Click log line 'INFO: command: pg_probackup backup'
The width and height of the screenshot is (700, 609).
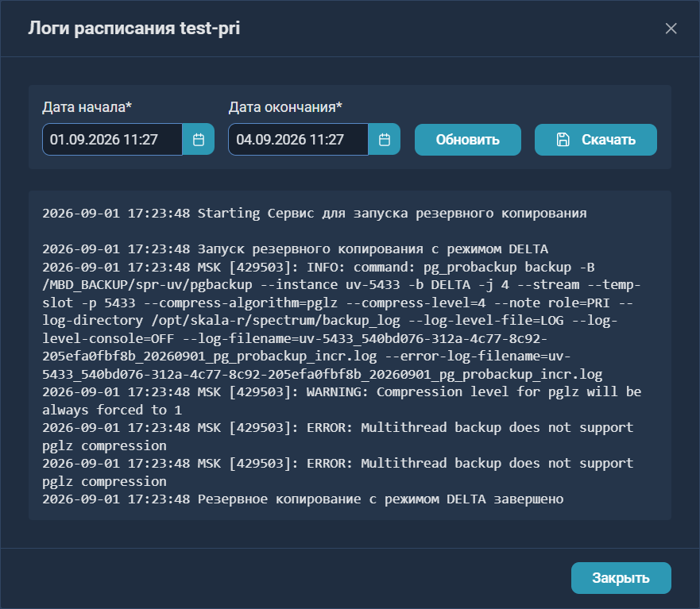pyautogui.click(x=319, y=267)
